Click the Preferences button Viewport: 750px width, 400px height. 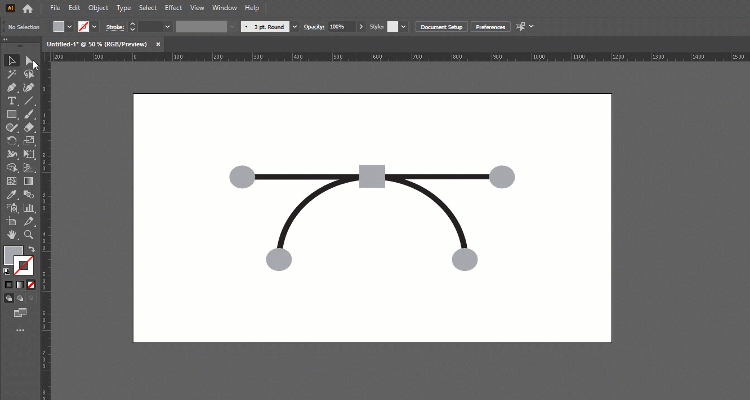coord(490,26)
